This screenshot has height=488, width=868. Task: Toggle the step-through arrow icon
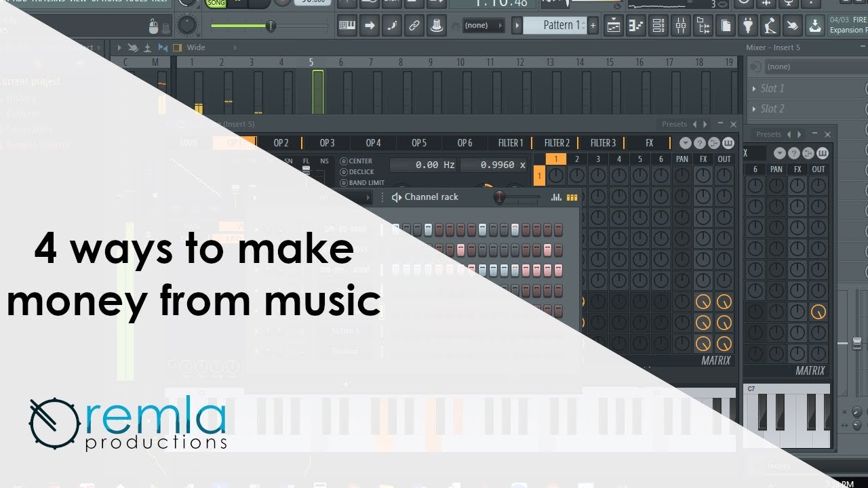tap(370, 26)
